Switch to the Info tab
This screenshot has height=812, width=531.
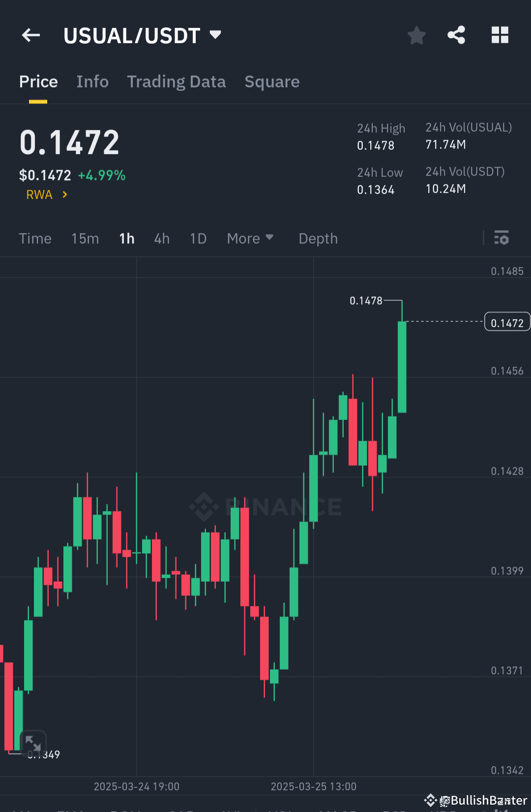[x=92, y=82]
